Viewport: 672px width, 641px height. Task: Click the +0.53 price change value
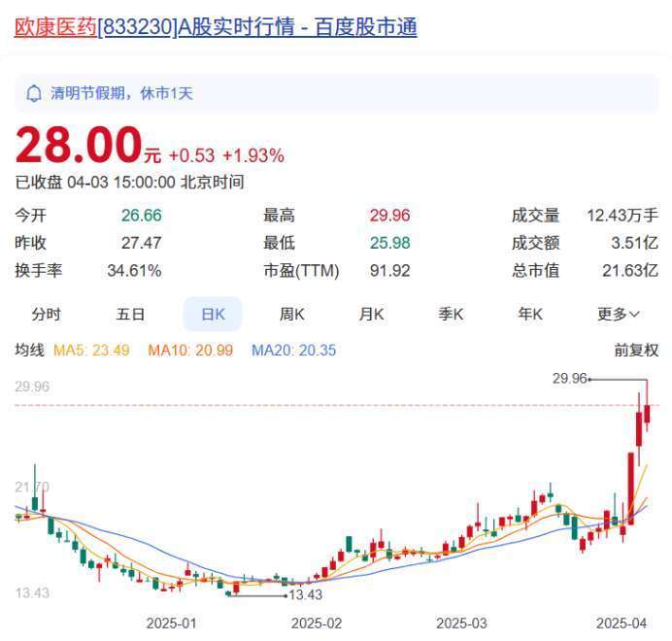pos(191,155)
